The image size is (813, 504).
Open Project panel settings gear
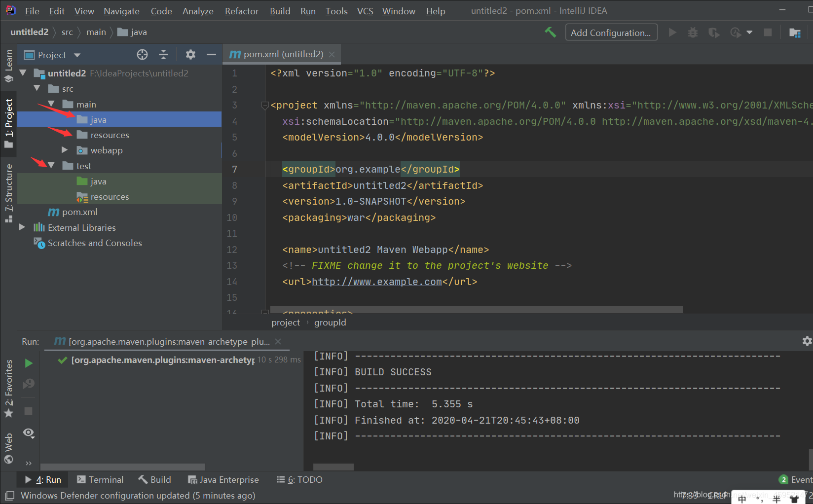coord(190,55)
